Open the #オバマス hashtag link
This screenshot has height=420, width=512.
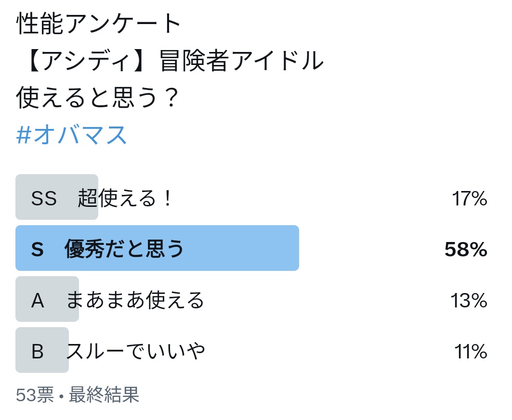(x=71, y=135)
